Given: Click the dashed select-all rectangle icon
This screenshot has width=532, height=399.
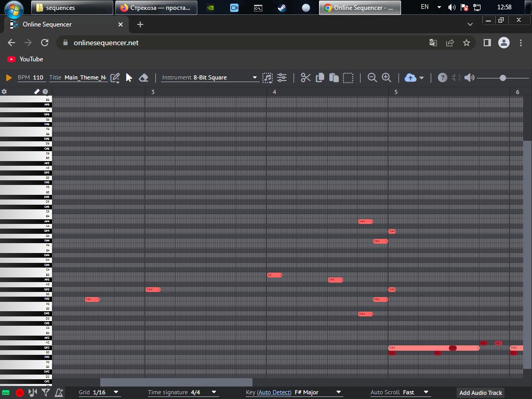Looking at the screenshot, I should 348,78.
